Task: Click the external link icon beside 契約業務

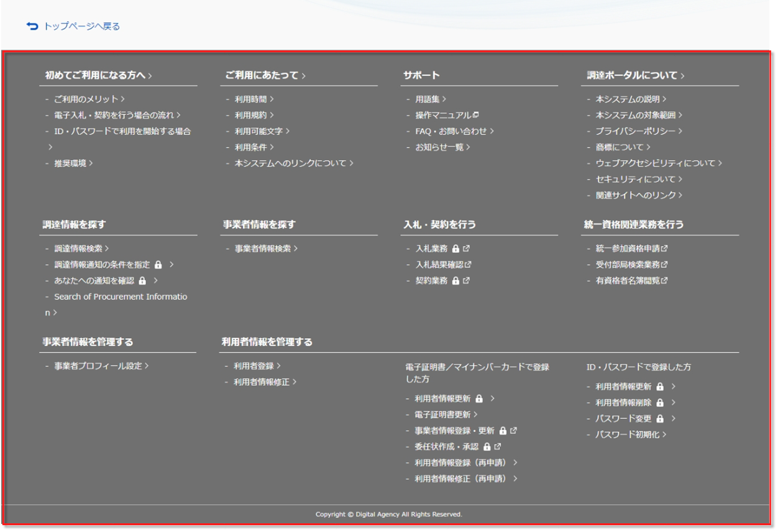Action: 466,280
